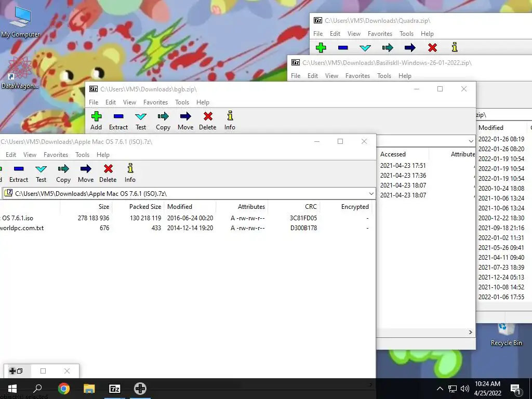This screenshot has width=532, height=399.
Task: Click Info icon in Apple Mac OS window
Action: point(130,168)
